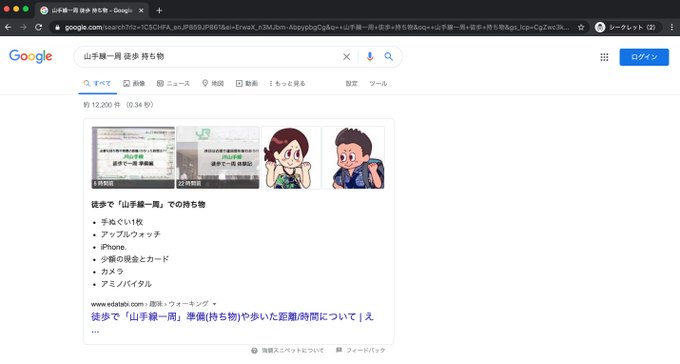Click the Google logo
The image size is (680, 364).
pyautogui.click(x=31, y=56)
